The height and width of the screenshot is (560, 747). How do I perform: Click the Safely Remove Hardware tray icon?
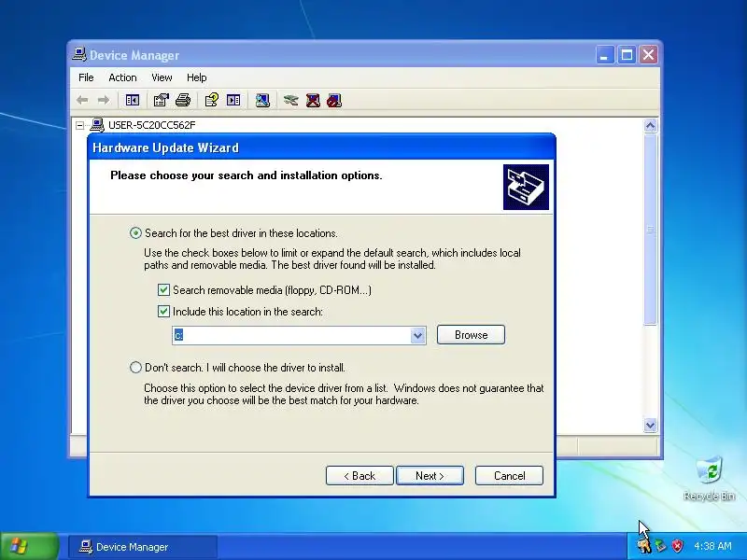660,546
